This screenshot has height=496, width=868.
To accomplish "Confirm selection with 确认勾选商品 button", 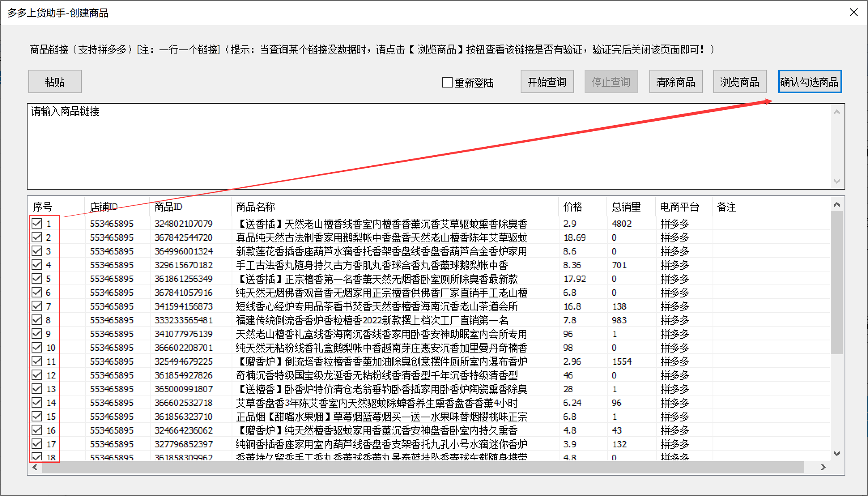I will click(x=809, y=82).
